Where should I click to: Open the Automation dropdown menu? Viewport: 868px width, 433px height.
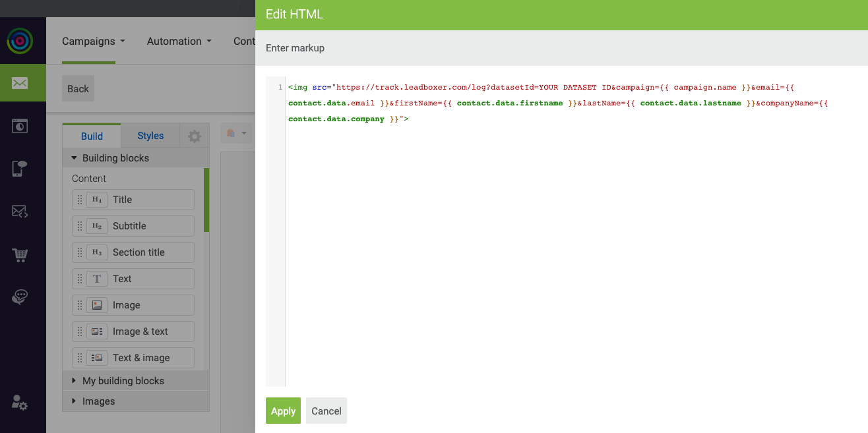point(179,41)
